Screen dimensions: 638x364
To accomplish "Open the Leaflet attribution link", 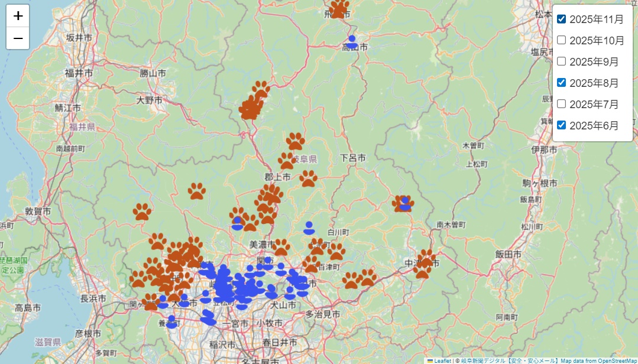I will [x=442, y=360].
